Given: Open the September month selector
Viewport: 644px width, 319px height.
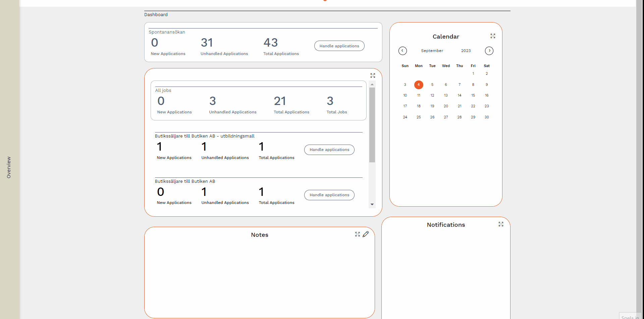Looking at the screenshot, I should click(x=432, y=51).
